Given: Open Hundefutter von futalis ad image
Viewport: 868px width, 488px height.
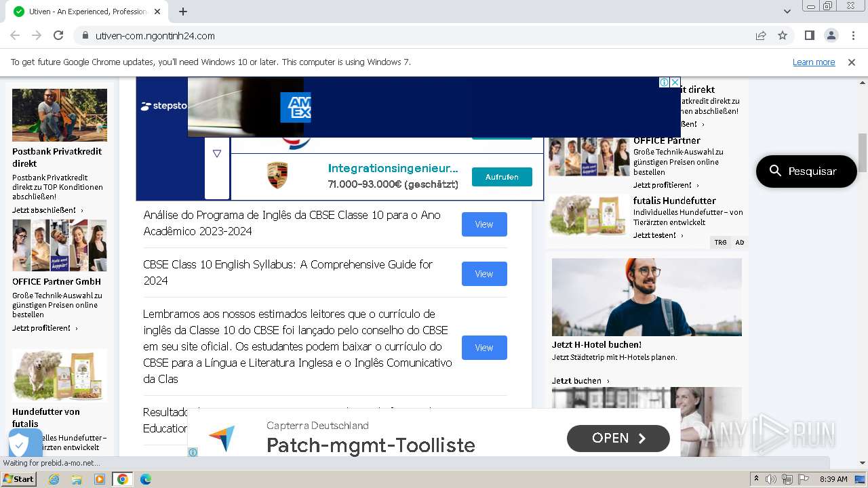Looking at the screenshot, I should coord(60,375).
